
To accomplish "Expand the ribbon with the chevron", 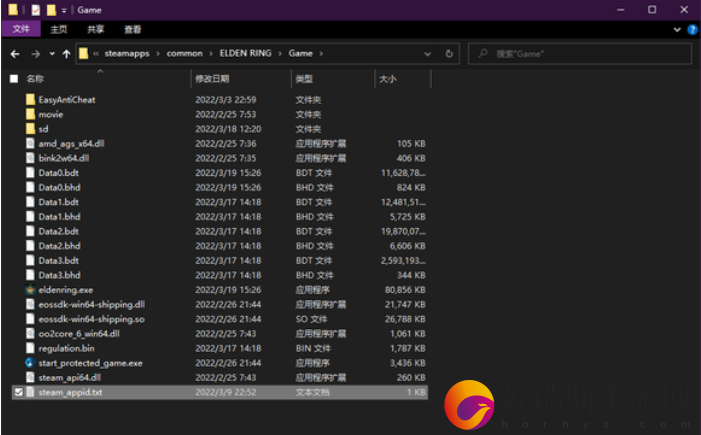I will [x=677, y=30].
